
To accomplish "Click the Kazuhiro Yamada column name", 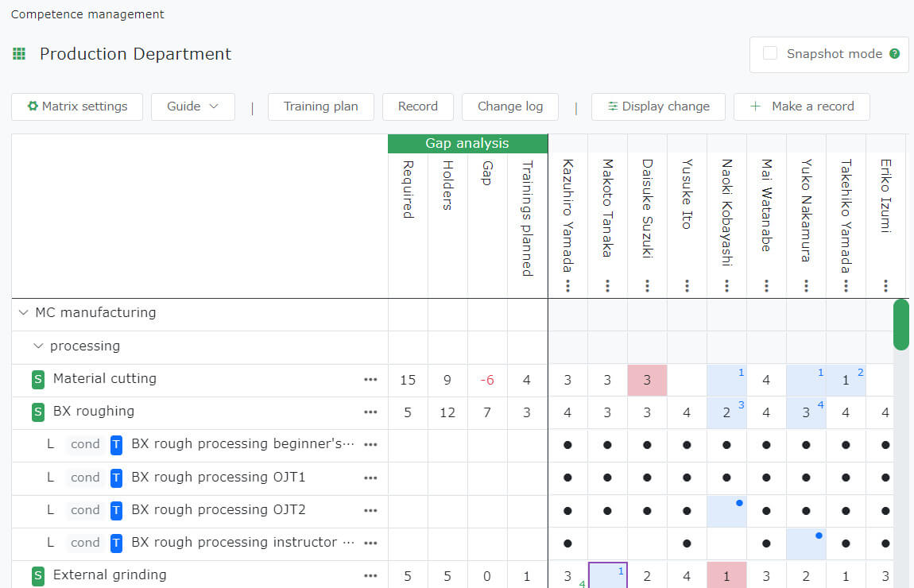I will (x=567, y=215).
